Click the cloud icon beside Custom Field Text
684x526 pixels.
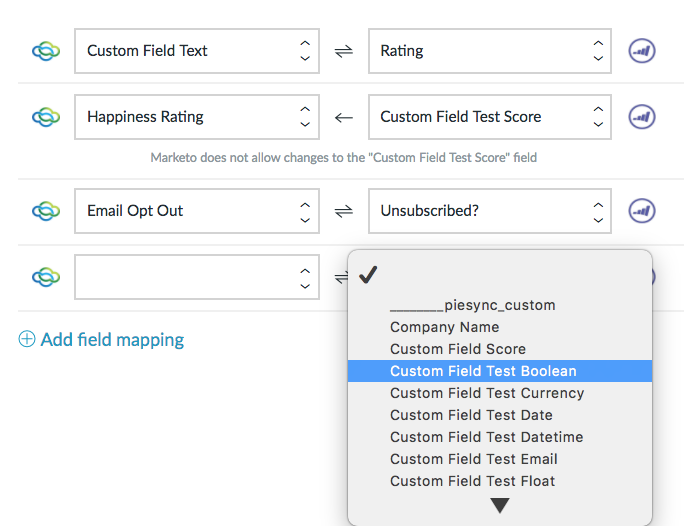point(46,51)
